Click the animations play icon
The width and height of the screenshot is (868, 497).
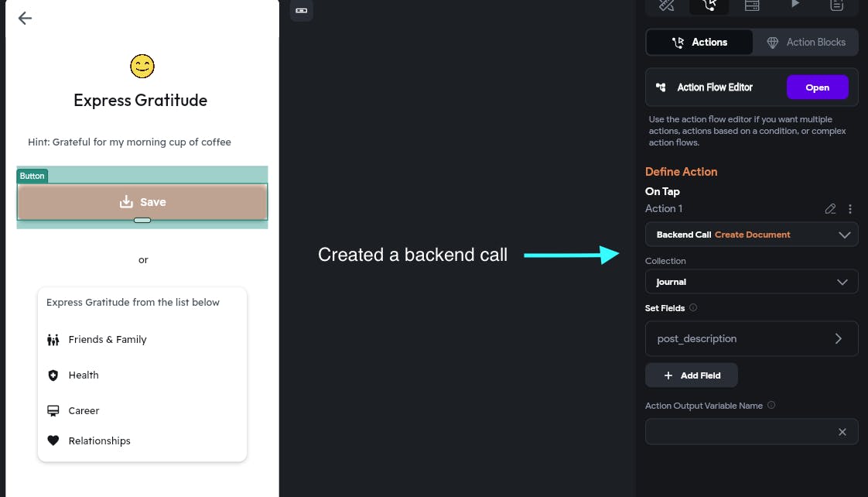pos(795,5)
